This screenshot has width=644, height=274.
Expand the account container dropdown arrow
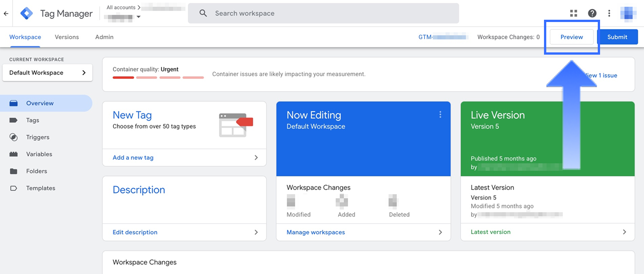(x=139, y=17)
